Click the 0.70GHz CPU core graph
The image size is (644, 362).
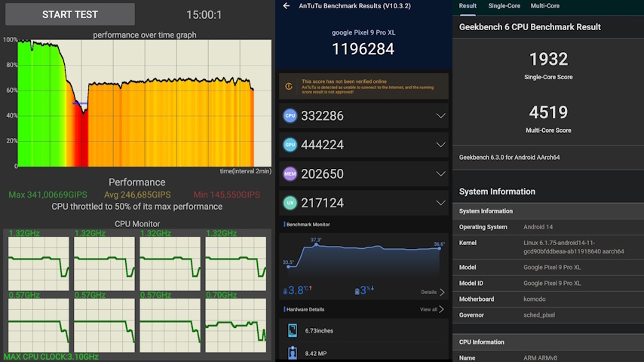point(236,325)
